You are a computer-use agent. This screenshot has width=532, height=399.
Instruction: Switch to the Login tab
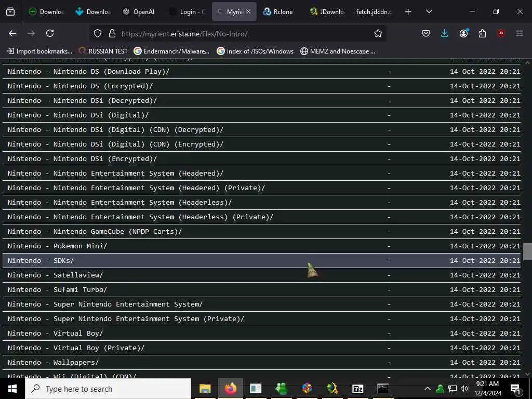pos(187,12)
